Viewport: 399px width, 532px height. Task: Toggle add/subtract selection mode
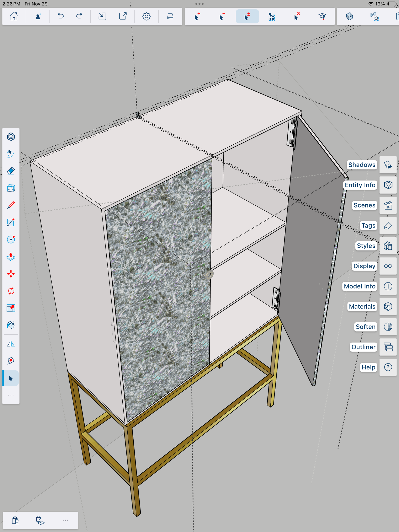coord(247,16)
